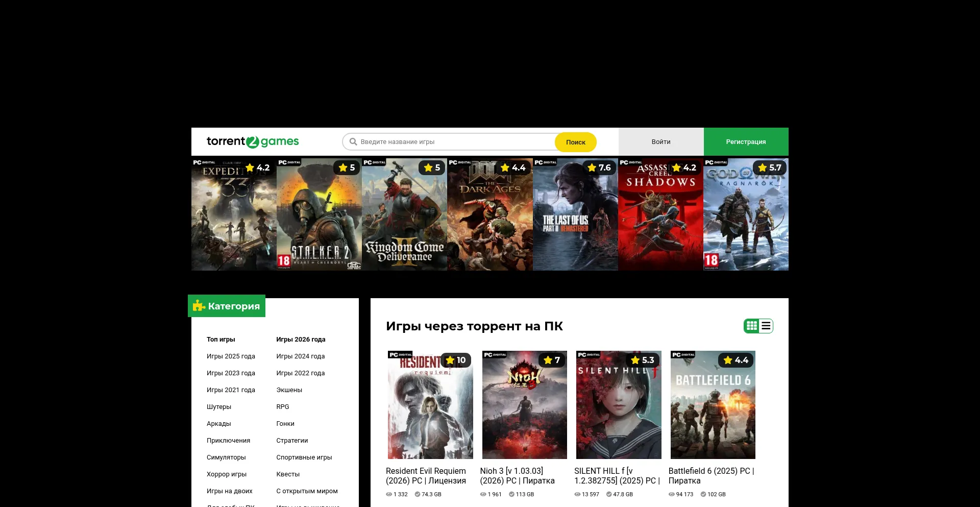The image size is (980, 507).
Task: Open STALKER 2 banner cover
Action: tap(319, 214)
